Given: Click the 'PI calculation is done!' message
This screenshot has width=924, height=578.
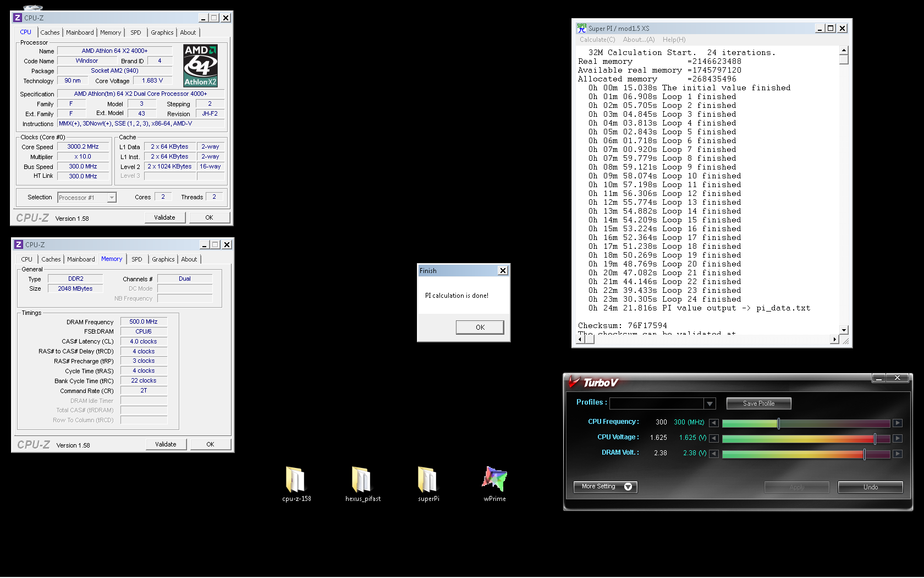Looking at the screenshot, I should click(457, 296).
